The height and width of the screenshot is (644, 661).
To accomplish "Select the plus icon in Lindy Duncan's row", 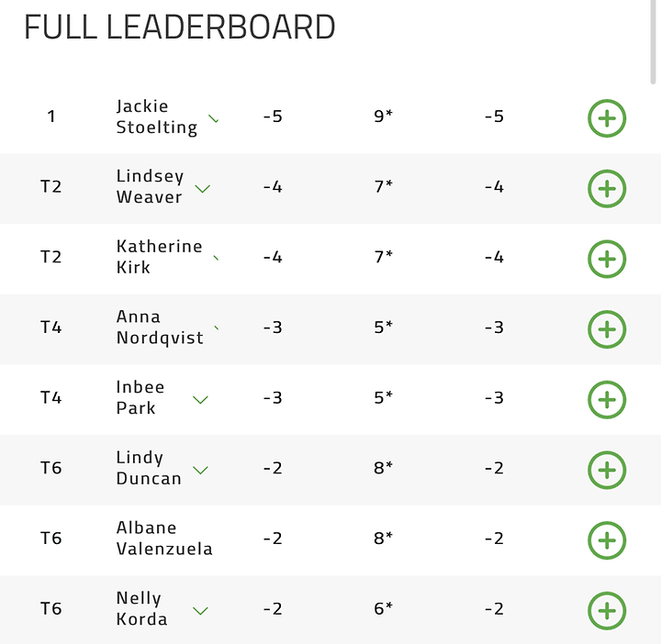I will click(x=607, y=470).
